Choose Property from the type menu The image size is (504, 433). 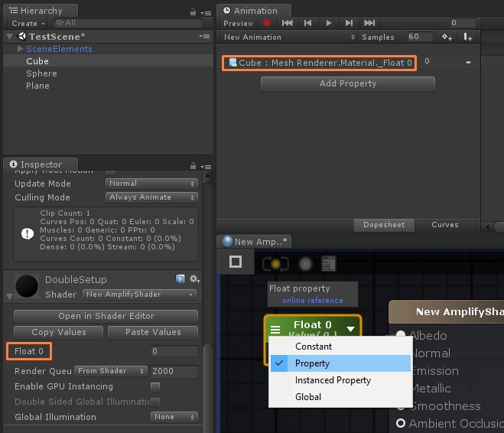click(x=340, y=363)
